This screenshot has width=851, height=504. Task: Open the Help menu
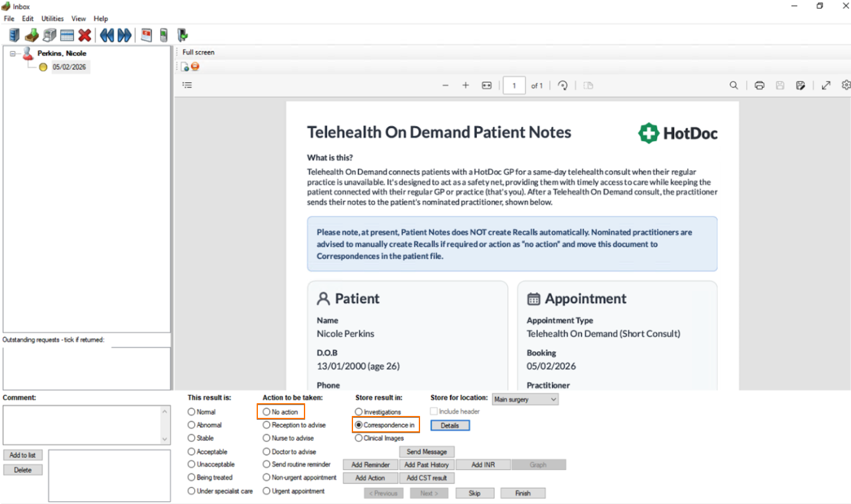pyautogui.click(x=101, y=19)
